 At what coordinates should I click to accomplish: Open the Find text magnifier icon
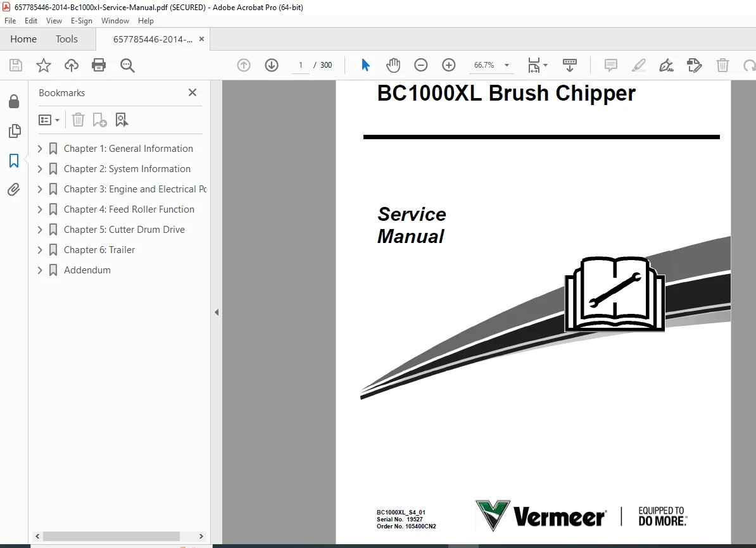click(x=127, y=65)
